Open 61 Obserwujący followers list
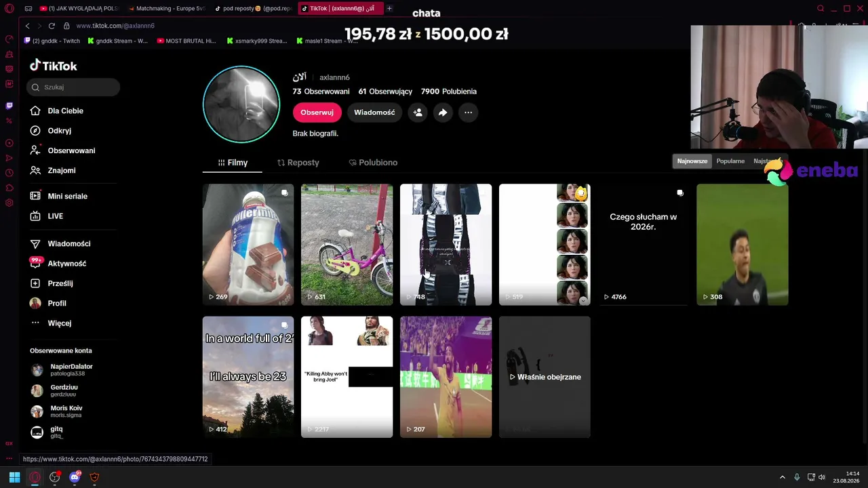Viewport: 868px width, 488px height. (385, 91)
